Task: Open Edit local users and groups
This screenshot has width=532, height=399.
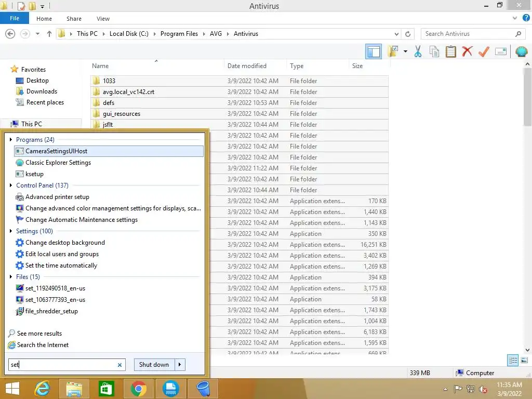Action: coord(62,254)
